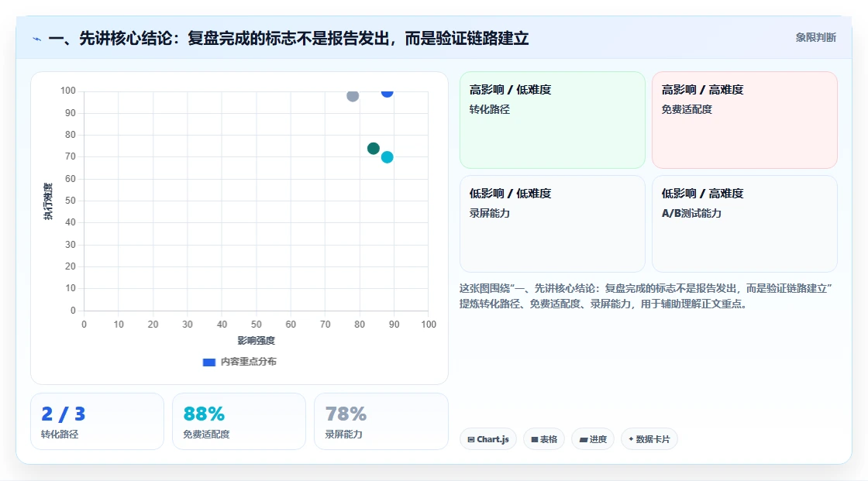Click the 表格 chip's square icon

[x=535, y=439]
